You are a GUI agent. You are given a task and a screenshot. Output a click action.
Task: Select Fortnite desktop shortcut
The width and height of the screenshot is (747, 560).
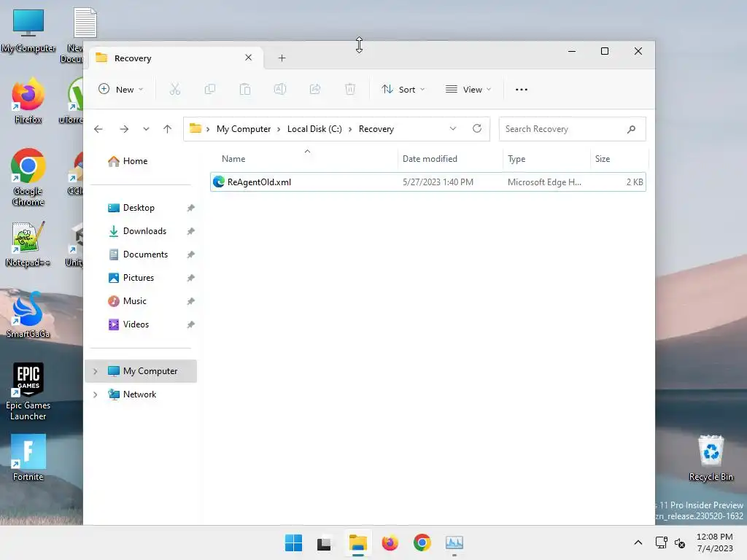click(28, 458)
